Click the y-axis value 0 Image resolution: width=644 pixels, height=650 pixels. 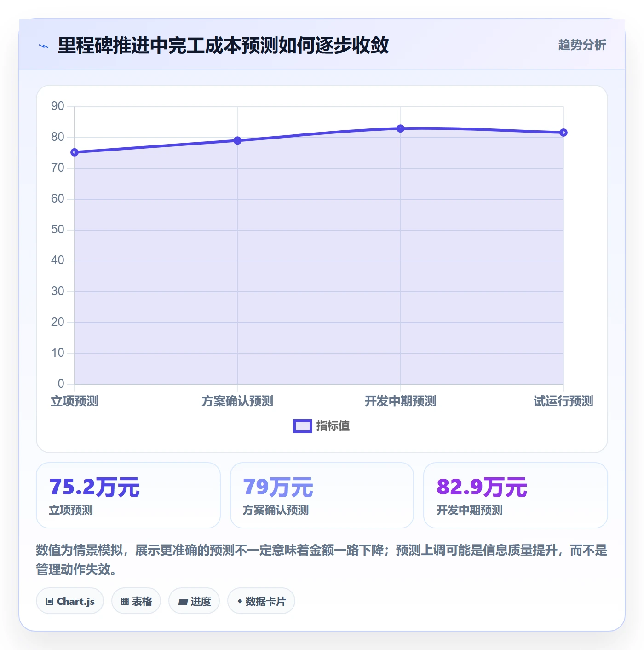coord(61,383)
